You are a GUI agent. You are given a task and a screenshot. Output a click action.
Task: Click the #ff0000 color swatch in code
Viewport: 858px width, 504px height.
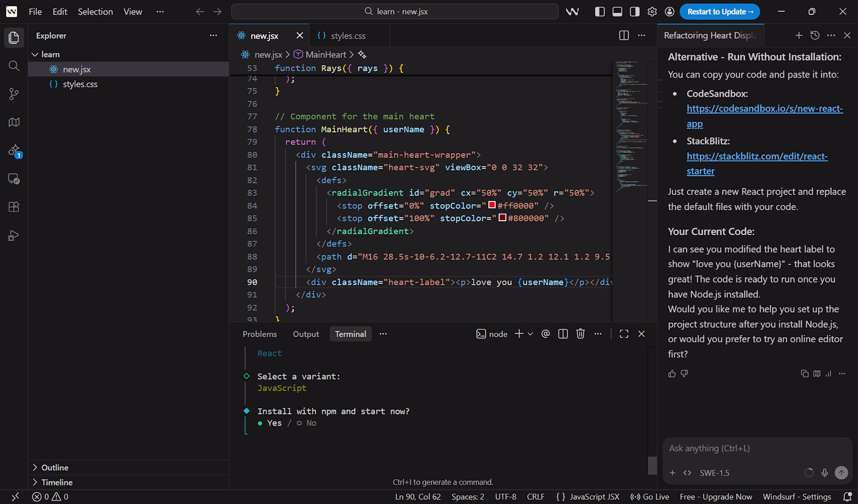[x=492, y=205]
